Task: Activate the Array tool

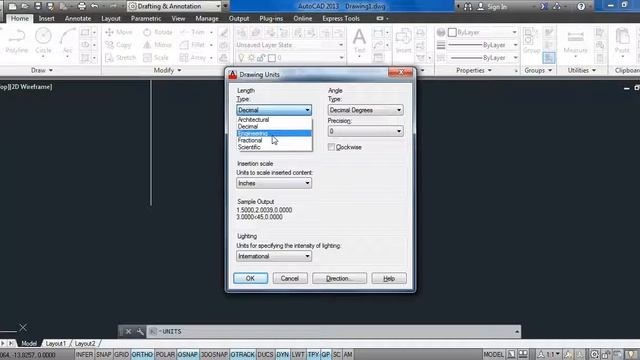Action: (193, 58)
